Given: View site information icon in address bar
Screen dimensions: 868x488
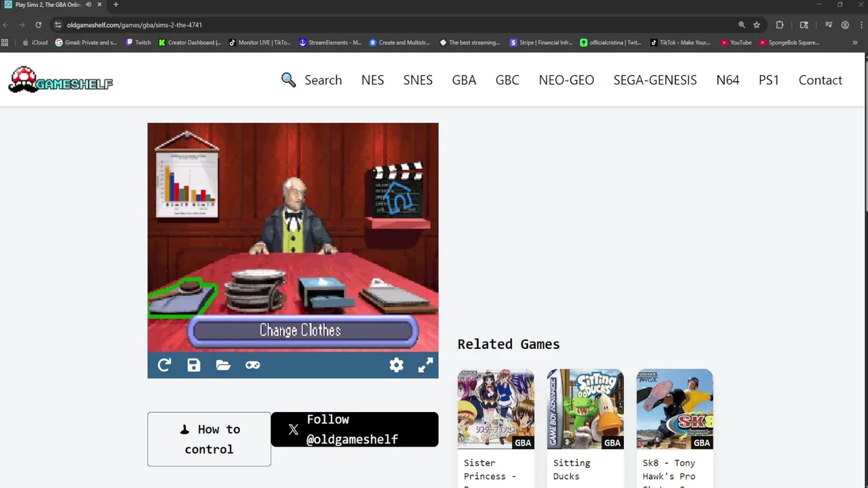Looking at the screenshot, I should coord(58,25).
